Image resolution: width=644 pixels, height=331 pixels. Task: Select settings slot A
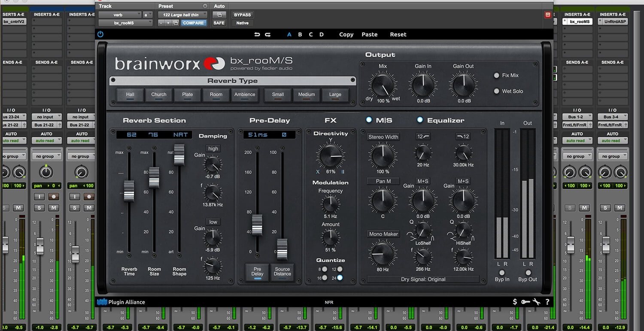[x=289, y=34]
